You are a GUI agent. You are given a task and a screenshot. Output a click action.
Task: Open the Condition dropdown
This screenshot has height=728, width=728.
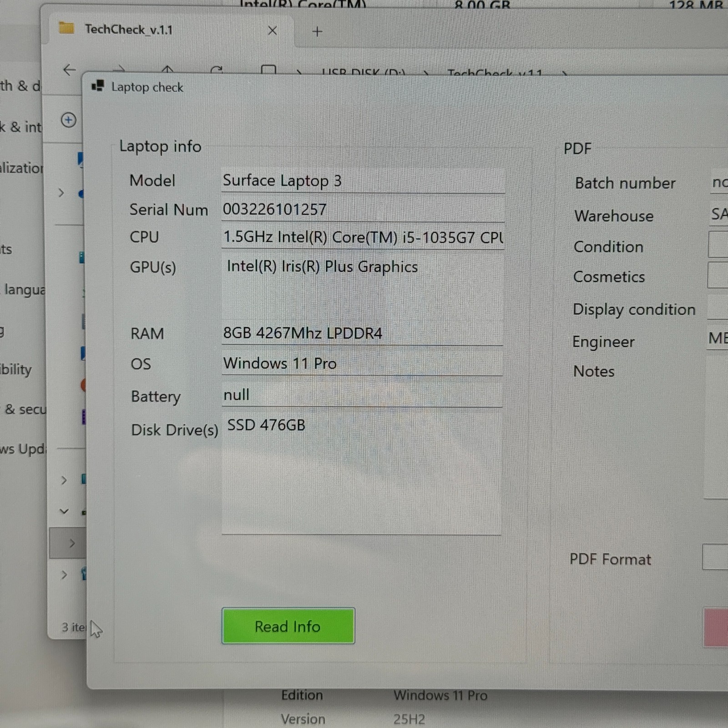[x=718, y=244]
